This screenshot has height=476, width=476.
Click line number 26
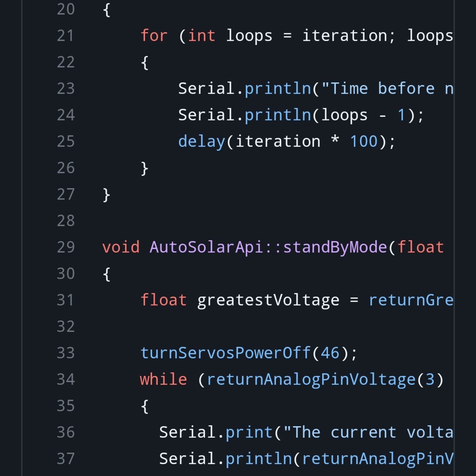[x=66, y=168]
